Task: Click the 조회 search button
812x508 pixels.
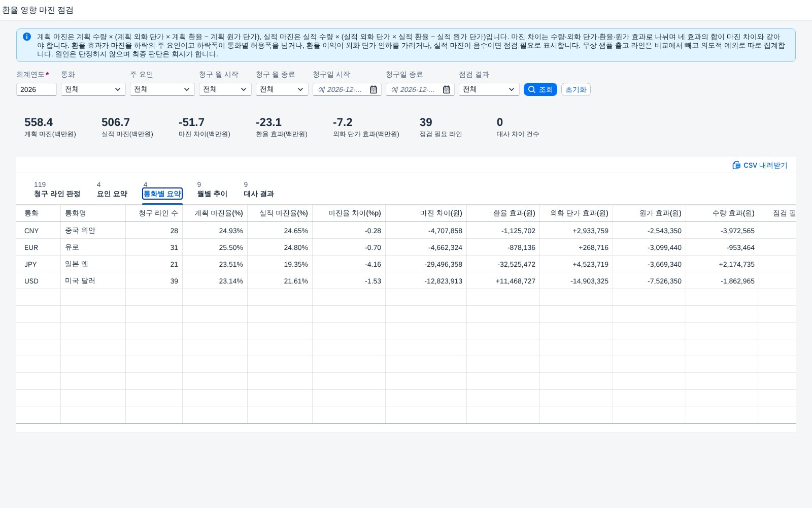Action: [540, 89]
